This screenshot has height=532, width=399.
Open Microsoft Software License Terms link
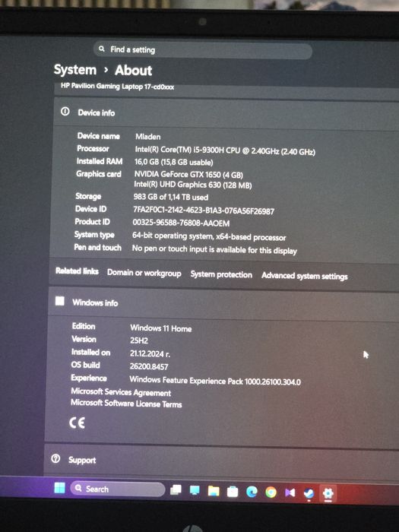click(x=126, y=404)
